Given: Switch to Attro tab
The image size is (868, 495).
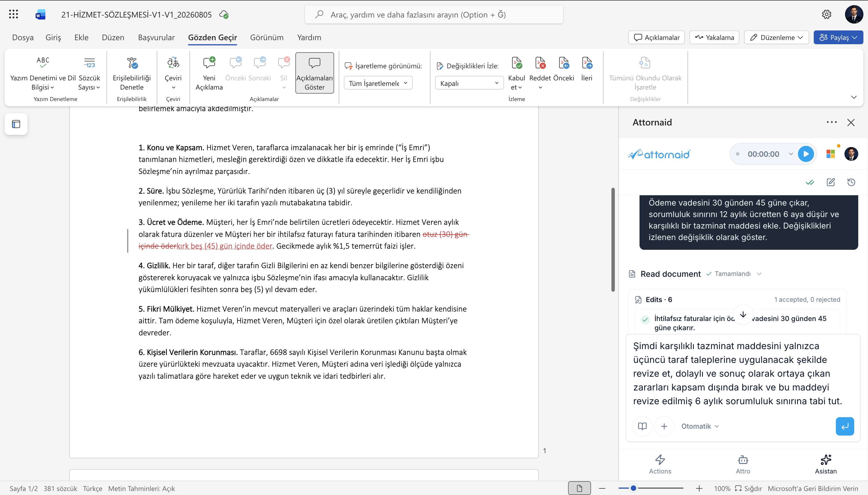Looking at the screenshot, I should click(x=743, y=464).
